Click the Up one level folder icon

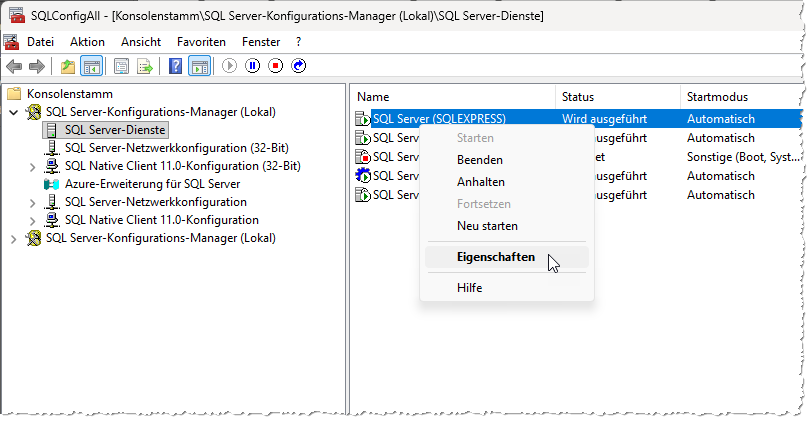(68, 66)
